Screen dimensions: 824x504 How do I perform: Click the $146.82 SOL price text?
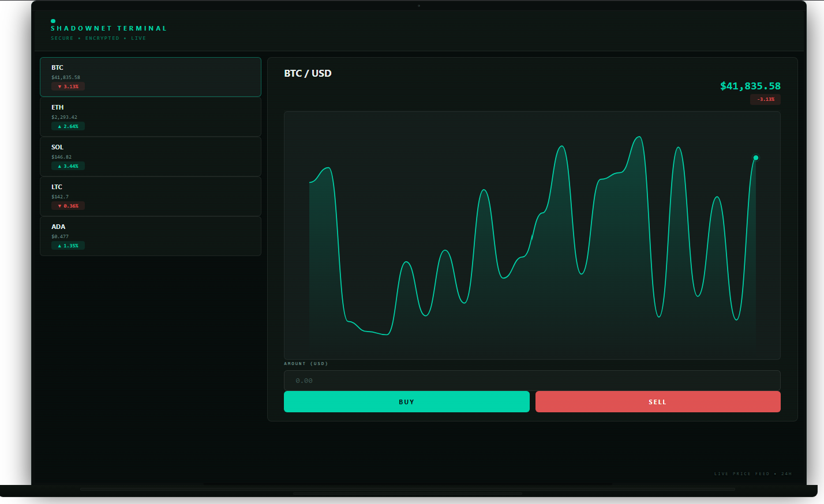pyautogui.click(x=61, y=157)
